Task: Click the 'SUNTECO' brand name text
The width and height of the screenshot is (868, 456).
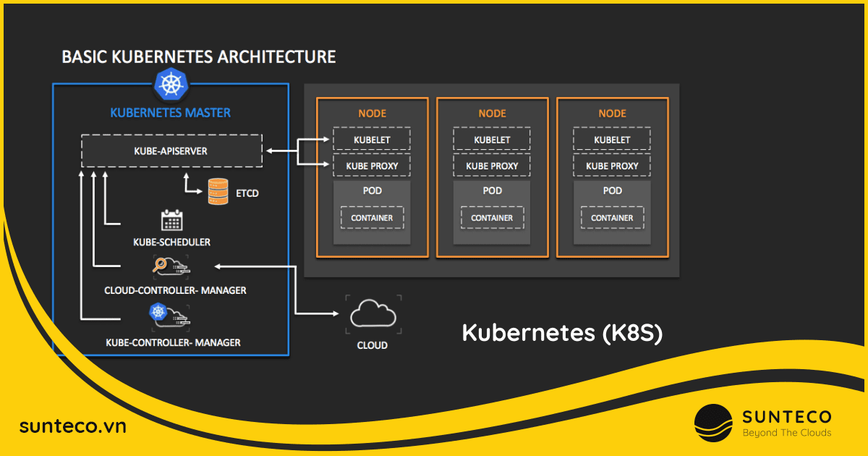Action: click(787, 416)
